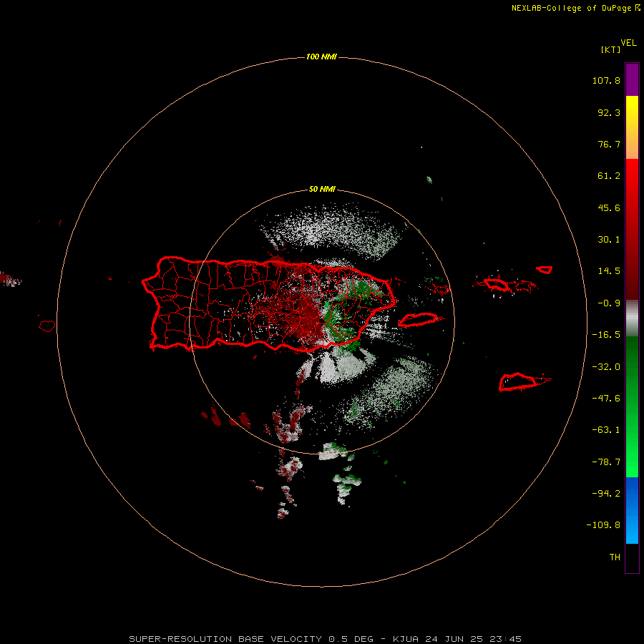Screen dimensions: 644x644
Task: Click the 30.1 velocity scale value
Action: pyautogui.click(x=609, y=240)
